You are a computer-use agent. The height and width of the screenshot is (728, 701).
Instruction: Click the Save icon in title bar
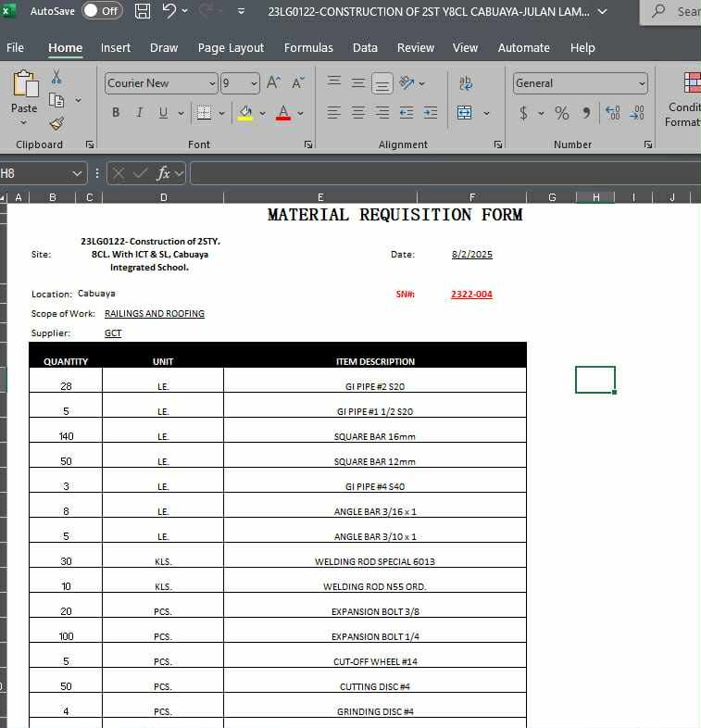(143, 11)
